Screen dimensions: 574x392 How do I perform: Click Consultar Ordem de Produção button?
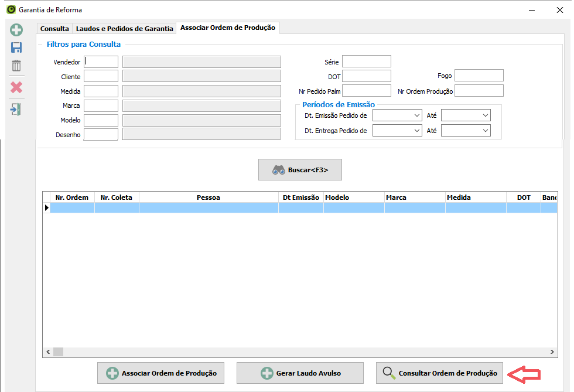[439, 373]
